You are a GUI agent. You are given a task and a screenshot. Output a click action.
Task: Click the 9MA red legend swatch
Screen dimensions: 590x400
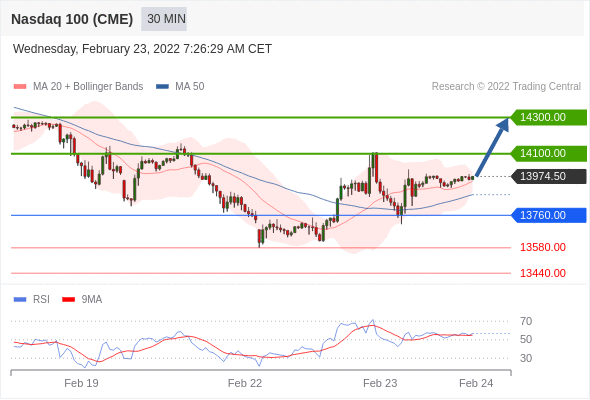(x=68, y=300)
